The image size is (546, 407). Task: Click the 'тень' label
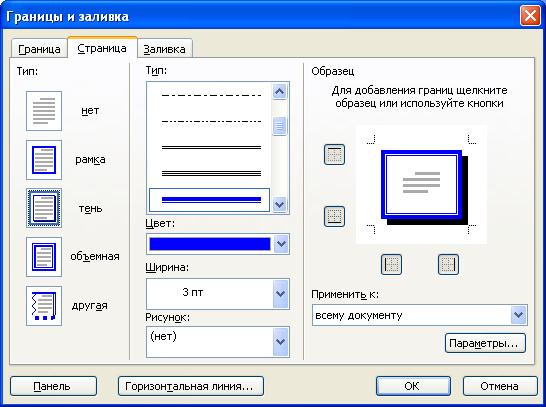click(x=90, y=208)
